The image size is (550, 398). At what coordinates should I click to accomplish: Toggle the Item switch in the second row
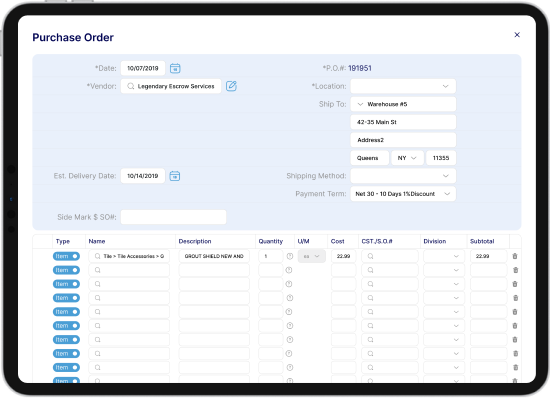tap(66, 270)
